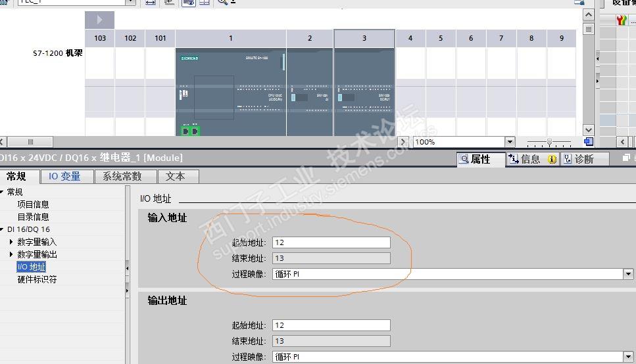Select 目录信息 in the tree

click(34, 217)
